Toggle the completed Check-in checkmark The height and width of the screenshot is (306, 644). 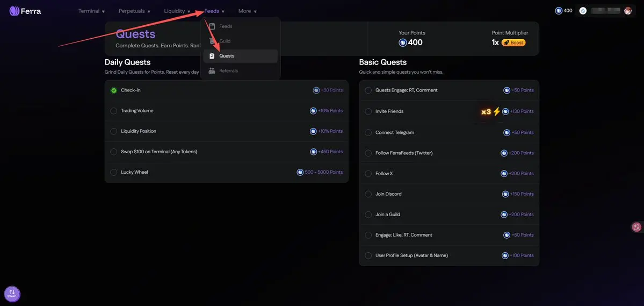114,90
